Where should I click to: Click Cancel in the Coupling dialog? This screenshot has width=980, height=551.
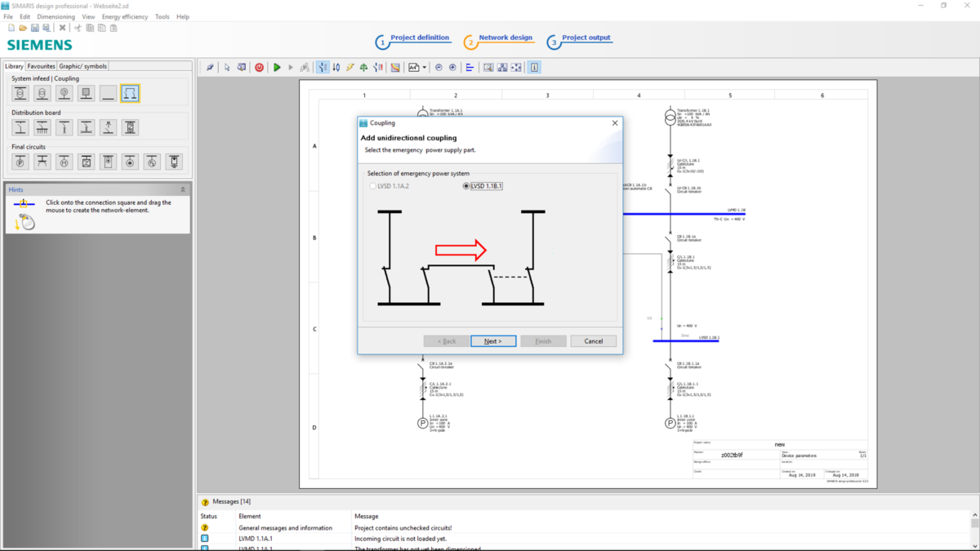click(x=593, y=341)
